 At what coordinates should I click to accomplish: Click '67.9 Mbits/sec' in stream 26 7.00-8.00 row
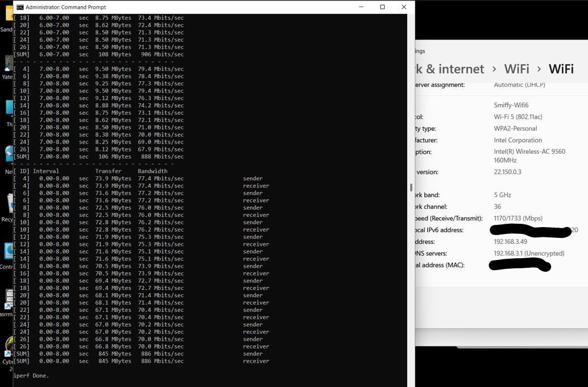point(161,149)
